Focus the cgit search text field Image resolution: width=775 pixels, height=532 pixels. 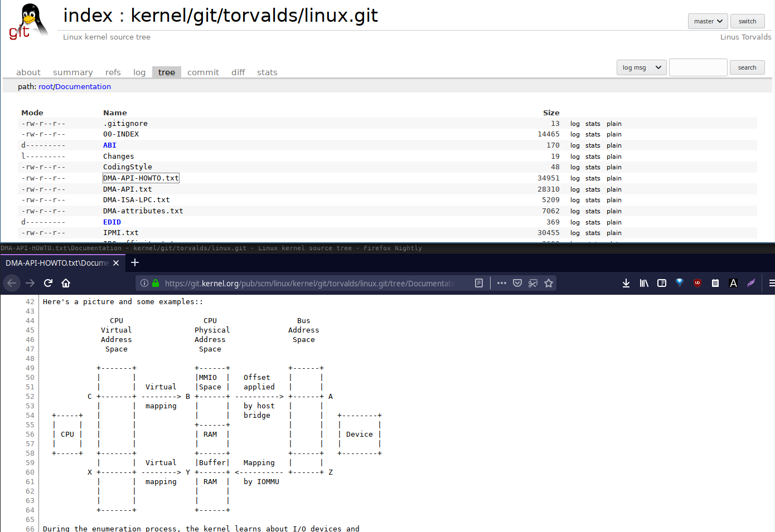698,67
